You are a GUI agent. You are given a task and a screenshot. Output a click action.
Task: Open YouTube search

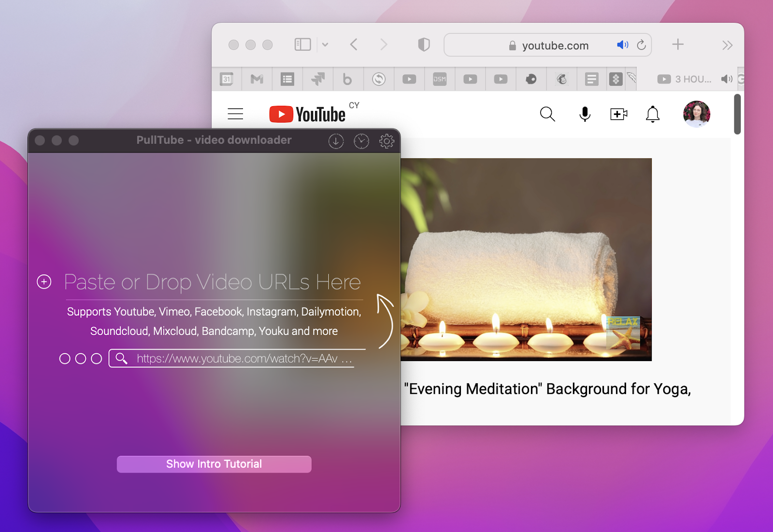(547, 114)
